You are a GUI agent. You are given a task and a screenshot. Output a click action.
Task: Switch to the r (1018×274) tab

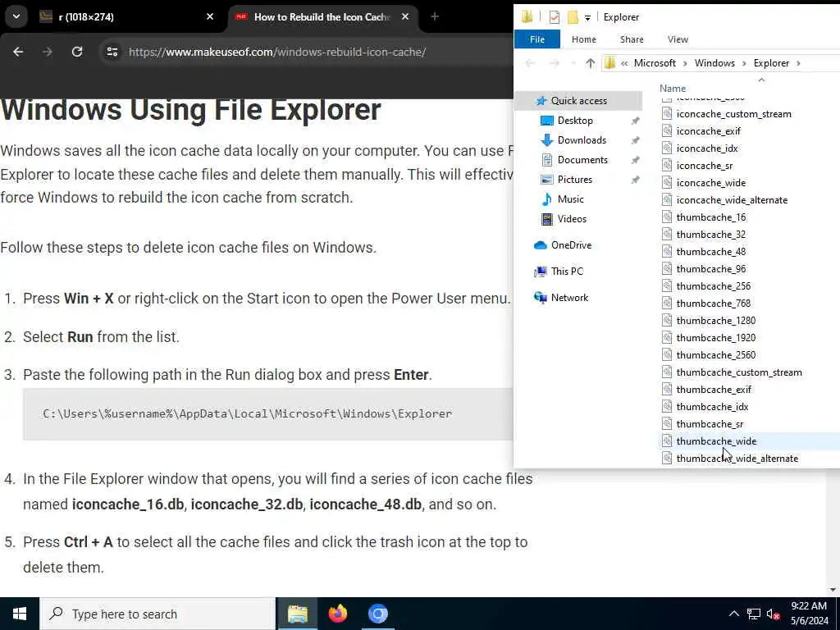pos(127,16)
